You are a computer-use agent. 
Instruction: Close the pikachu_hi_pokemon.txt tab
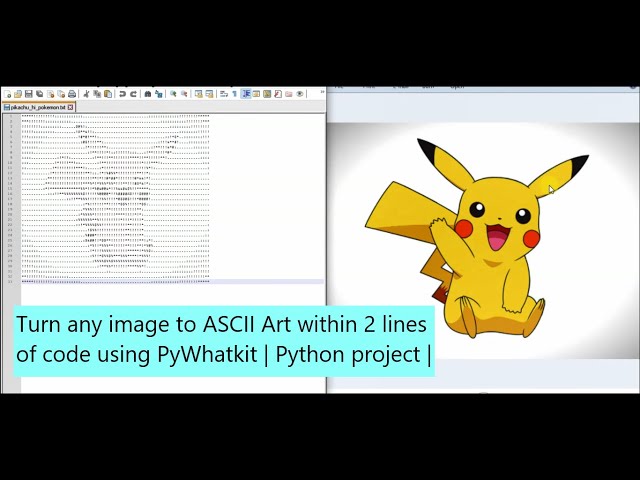(70, 107)
